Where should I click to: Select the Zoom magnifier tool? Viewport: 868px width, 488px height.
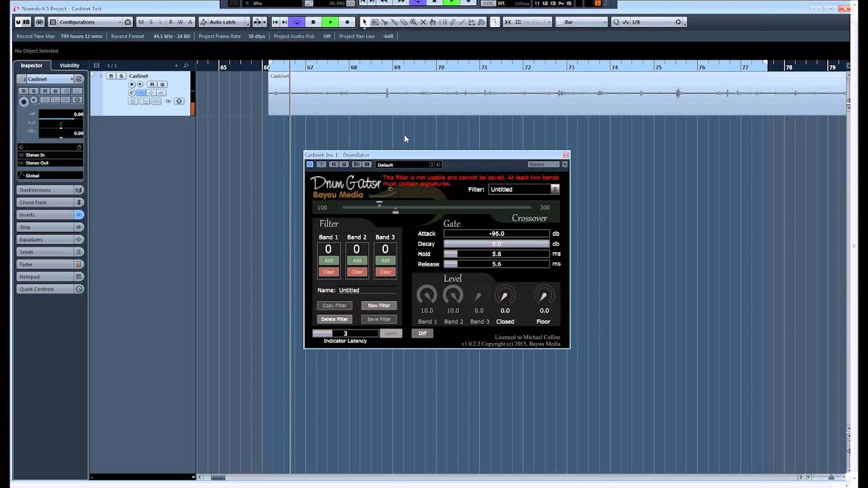coord(414,22)
